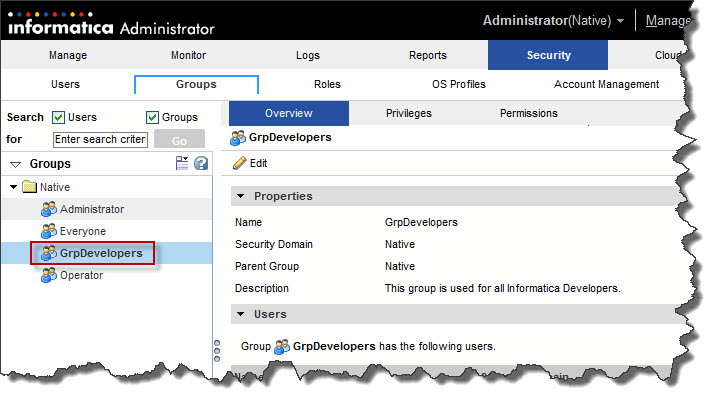Open the Cloud main tab

coord(668,55)
